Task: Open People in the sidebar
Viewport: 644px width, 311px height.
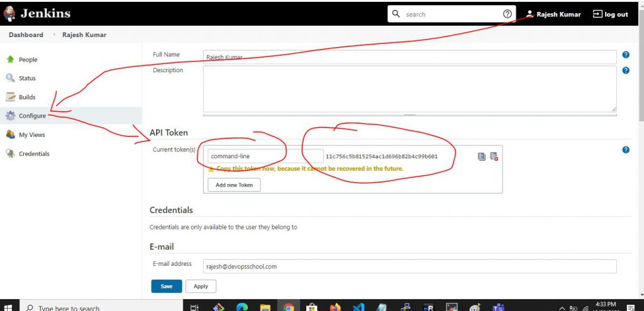Action: tap(28, 60)
